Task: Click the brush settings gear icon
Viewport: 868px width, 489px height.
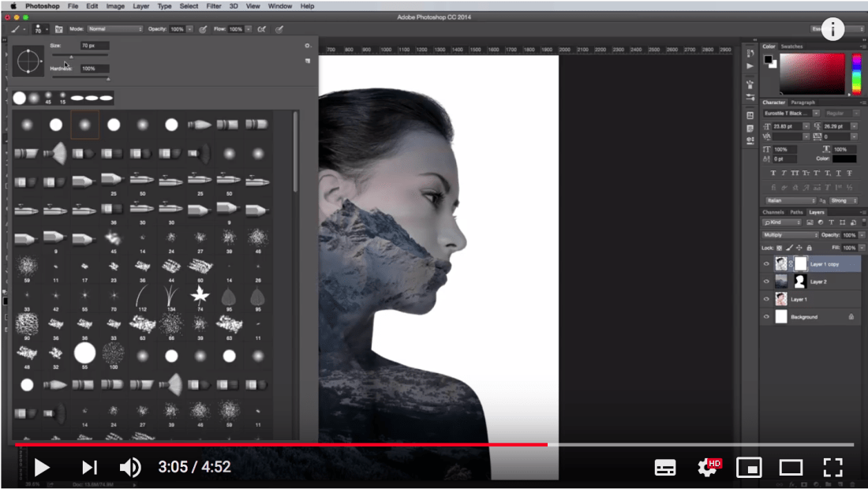Action: coord(307,46)
